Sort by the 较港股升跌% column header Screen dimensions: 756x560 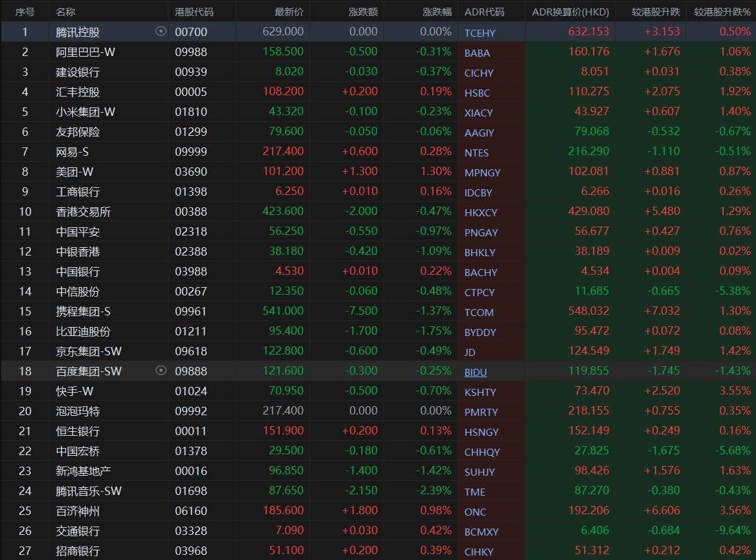722,12
